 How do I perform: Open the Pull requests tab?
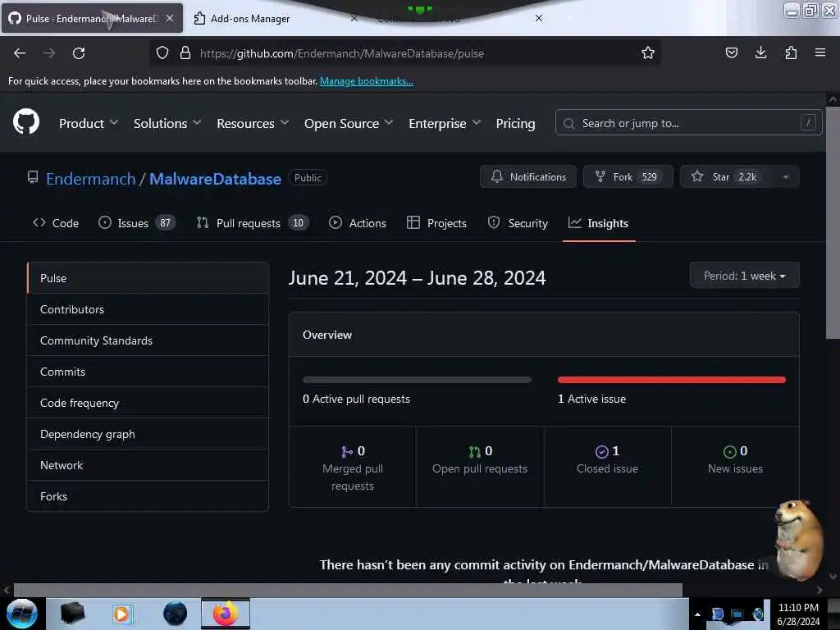point(253,223)
